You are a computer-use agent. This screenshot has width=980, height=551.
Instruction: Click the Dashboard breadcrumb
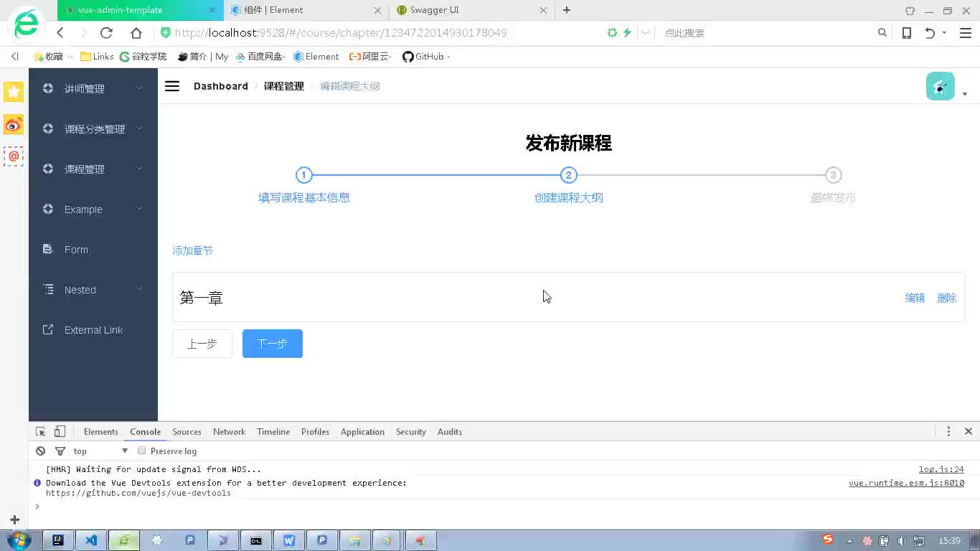point(221,86)
